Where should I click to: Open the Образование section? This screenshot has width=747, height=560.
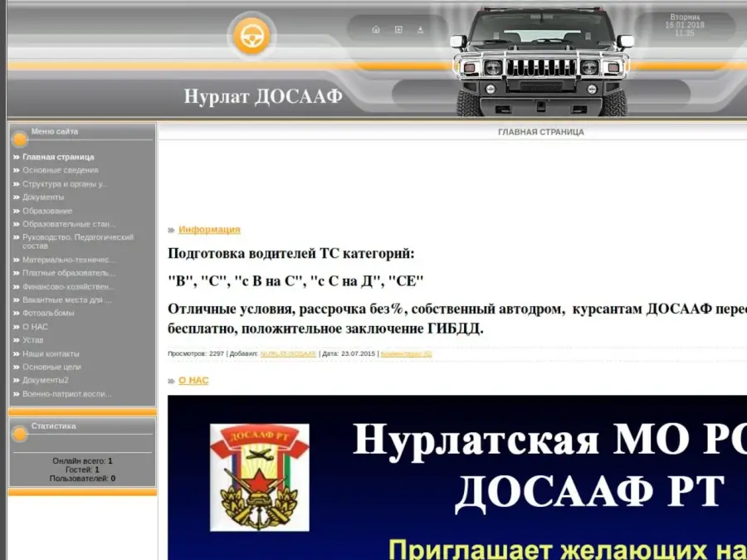tap(47, 211)
